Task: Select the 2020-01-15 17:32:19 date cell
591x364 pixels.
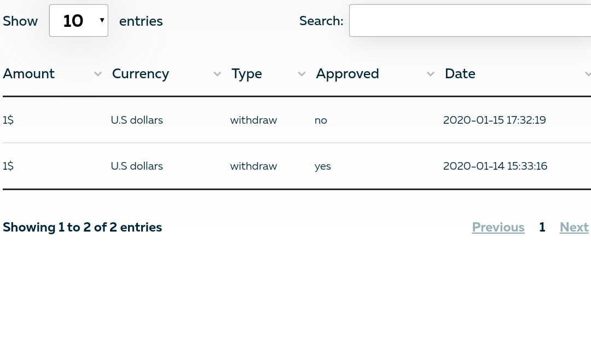Action: 495,120
